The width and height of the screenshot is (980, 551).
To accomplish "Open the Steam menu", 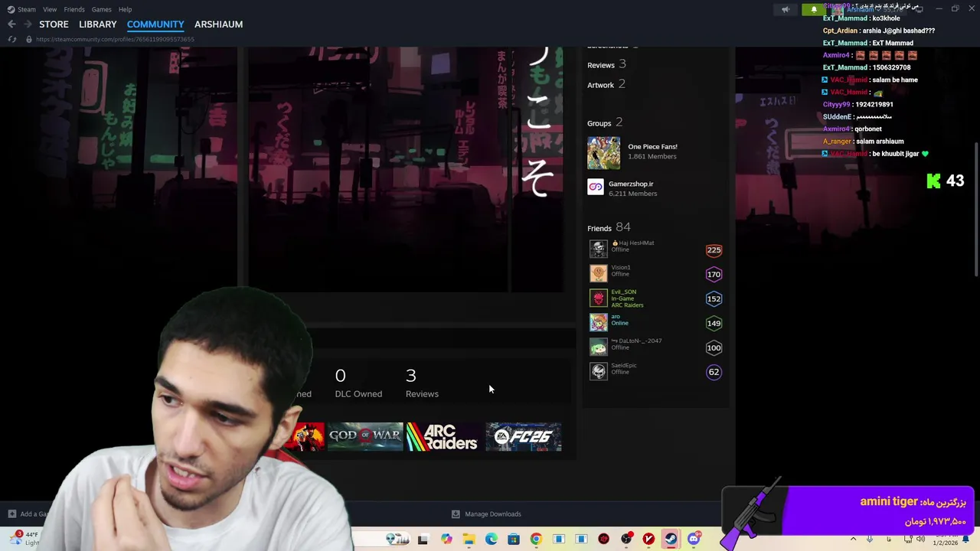I will [x=21, y=9].
